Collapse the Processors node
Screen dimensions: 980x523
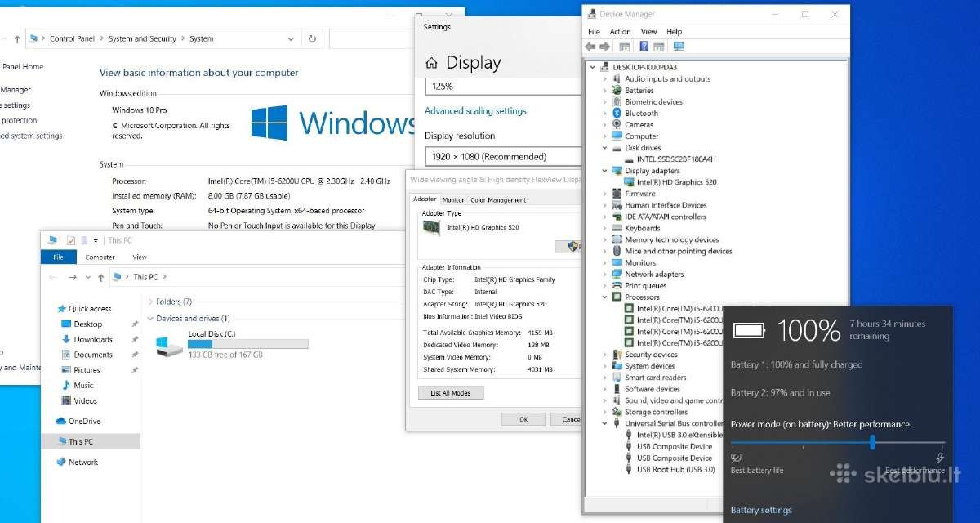[605, 297]
